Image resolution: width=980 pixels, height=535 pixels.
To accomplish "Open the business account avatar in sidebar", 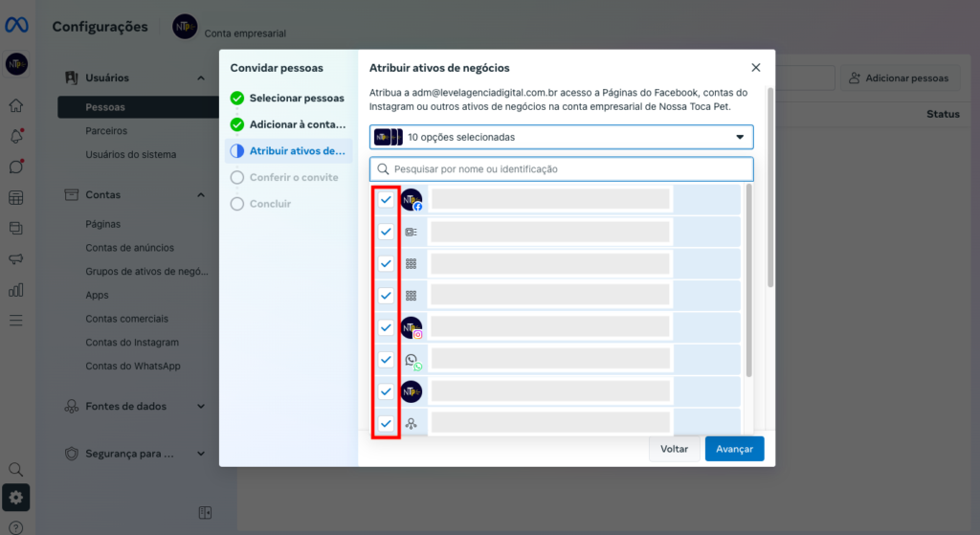I will tap(16, 64).
